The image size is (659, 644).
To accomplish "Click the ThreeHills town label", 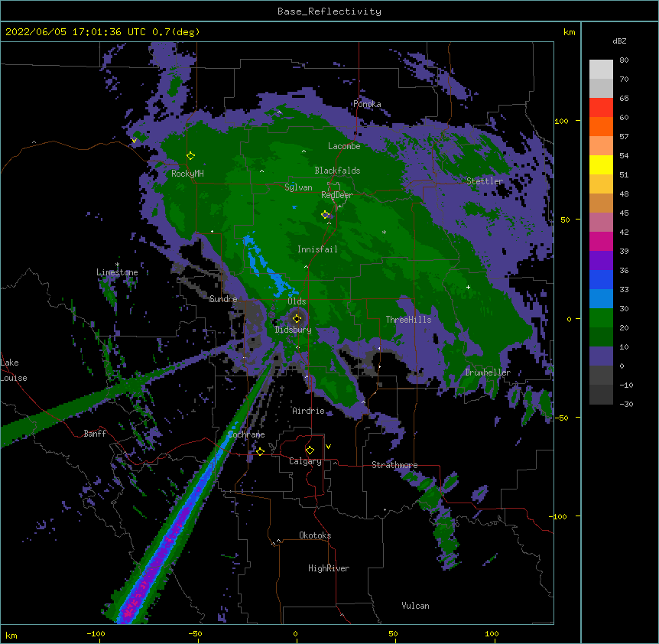I will pyautogui.click(x=408, y=320).
